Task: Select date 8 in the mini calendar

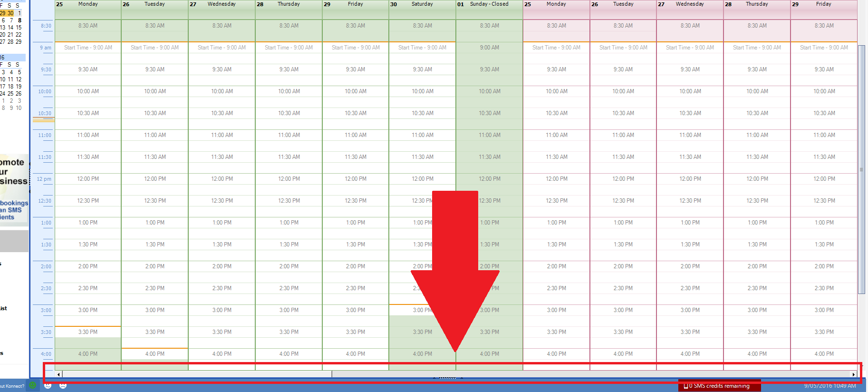Action: coord(19,20)
